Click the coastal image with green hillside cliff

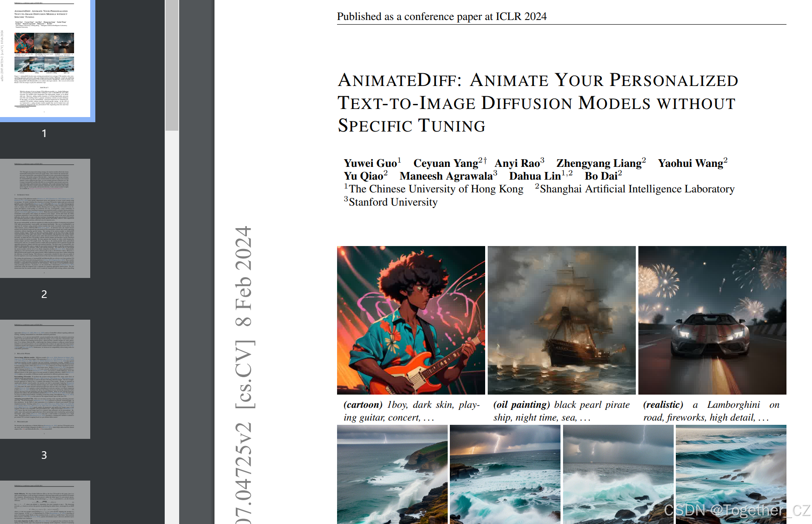pos(392,474)
